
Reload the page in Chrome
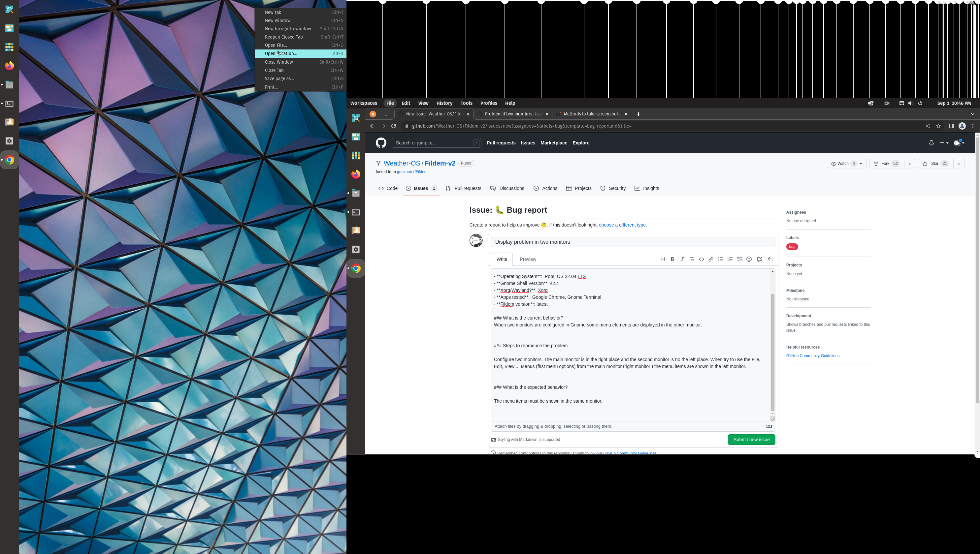point(394,126)
